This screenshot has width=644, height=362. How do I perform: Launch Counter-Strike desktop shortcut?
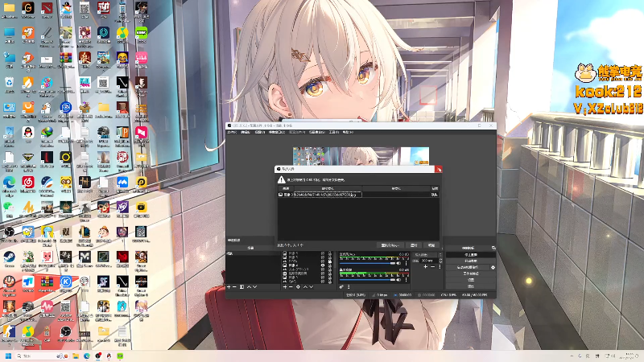point(9,333)
